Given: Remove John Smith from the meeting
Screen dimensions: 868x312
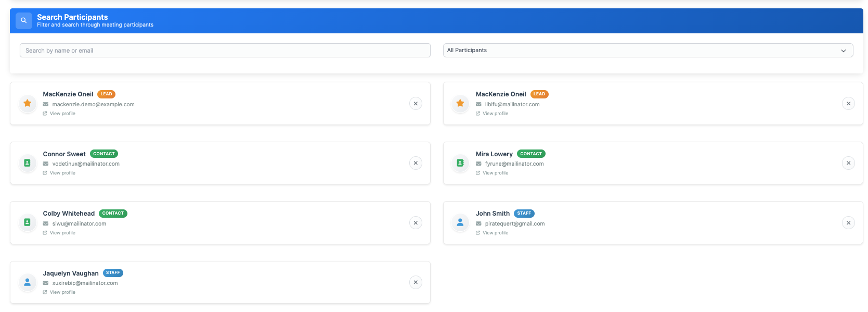Looking at the screenshot, I should tap(848, 223).
